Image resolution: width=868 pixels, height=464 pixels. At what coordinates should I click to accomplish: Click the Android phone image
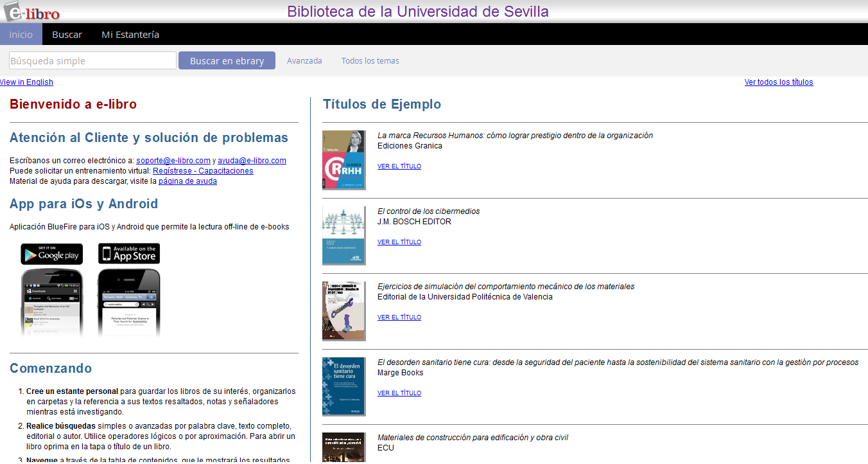(51, 303)
